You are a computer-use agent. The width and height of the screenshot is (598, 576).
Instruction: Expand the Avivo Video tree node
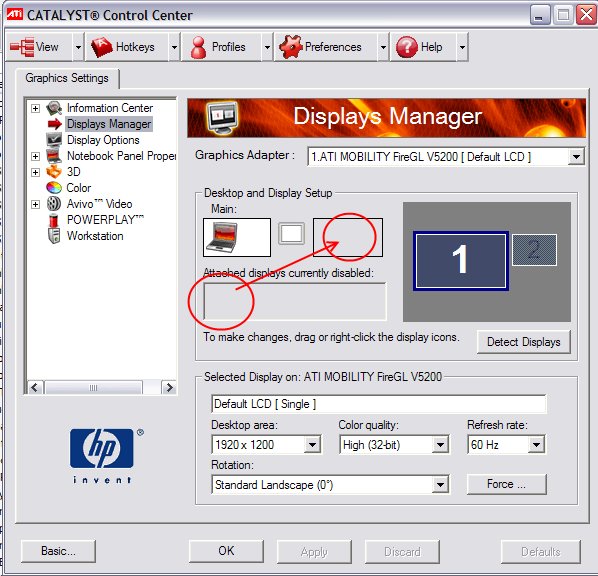pyautogui.click(x=35, y=204)
